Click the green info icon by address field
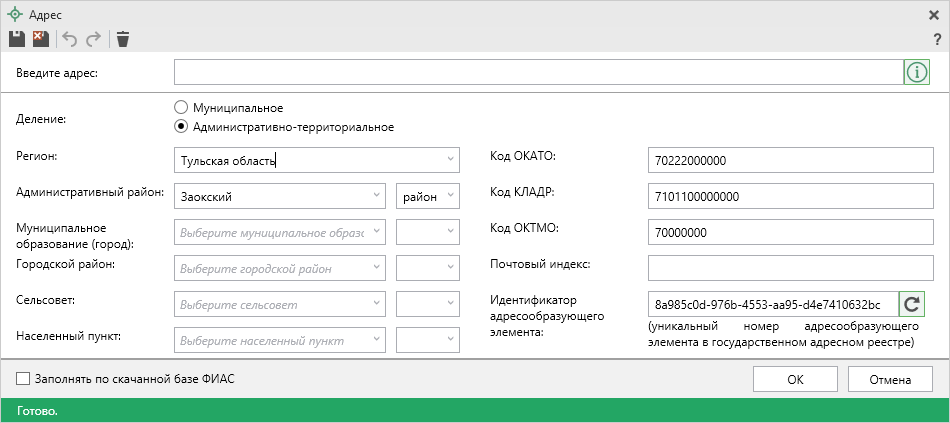This screenshot has height=423, width=950. (917, 72)
